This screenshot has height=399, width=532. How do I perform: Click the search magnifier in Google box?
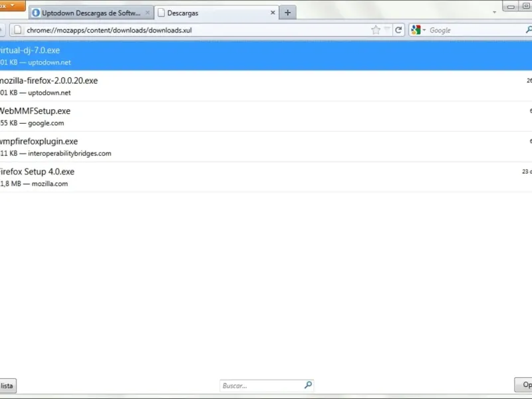tap(529, 30)
